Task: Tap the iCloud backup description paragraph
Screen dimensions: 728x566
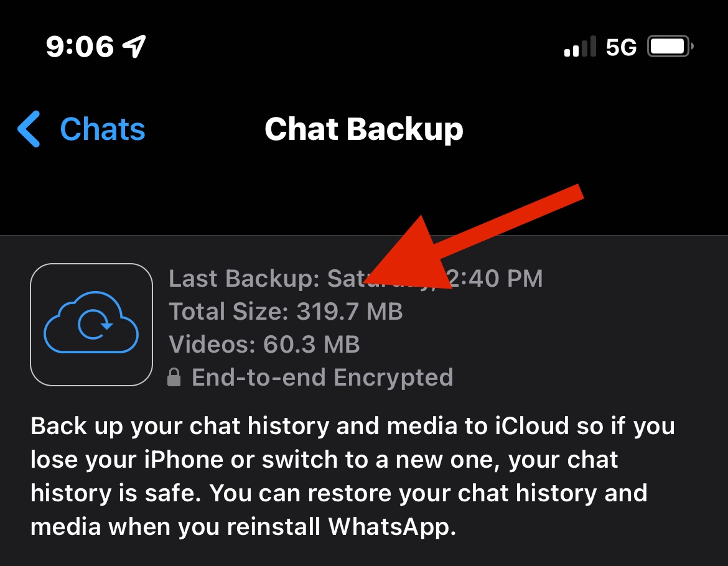Action: [353, 476]
